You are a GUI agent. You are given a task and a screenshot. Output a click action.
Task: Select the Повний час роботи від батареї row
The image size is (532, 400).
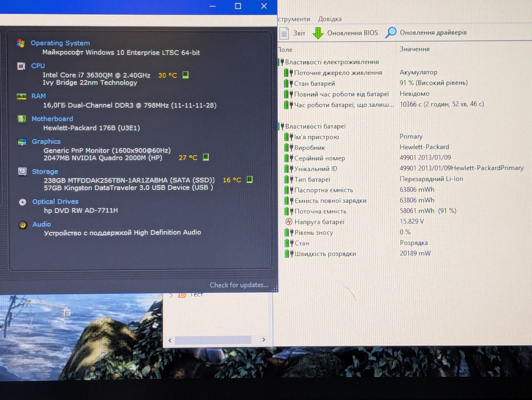coord(404,94)
